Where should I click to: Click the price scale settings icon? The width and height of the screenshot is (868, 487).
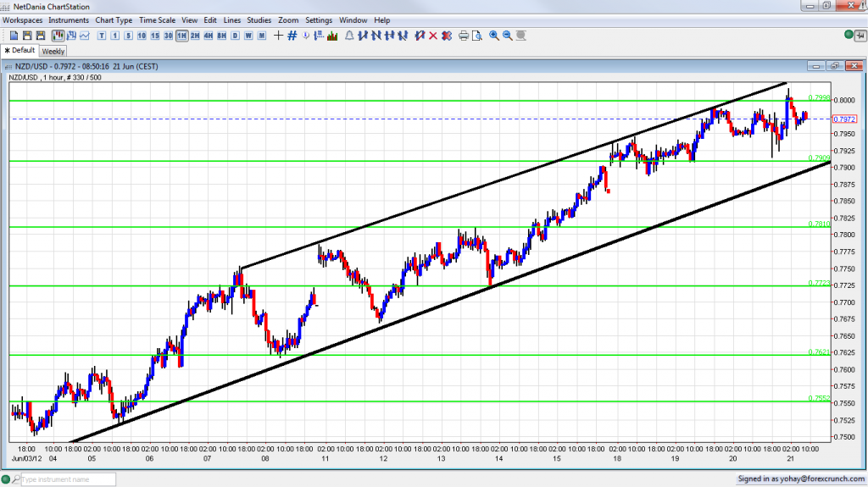319,36
